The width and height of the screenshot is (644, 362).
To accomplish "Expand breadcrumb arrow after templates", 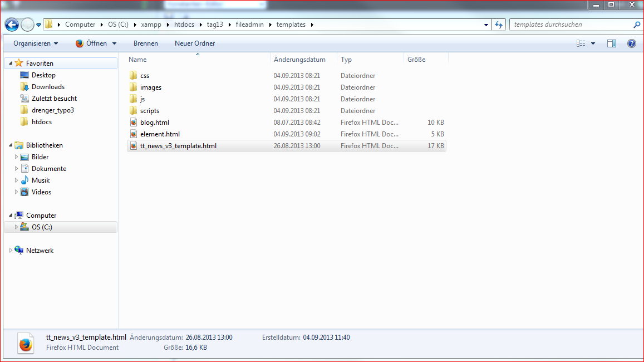I will click(312, 25).
